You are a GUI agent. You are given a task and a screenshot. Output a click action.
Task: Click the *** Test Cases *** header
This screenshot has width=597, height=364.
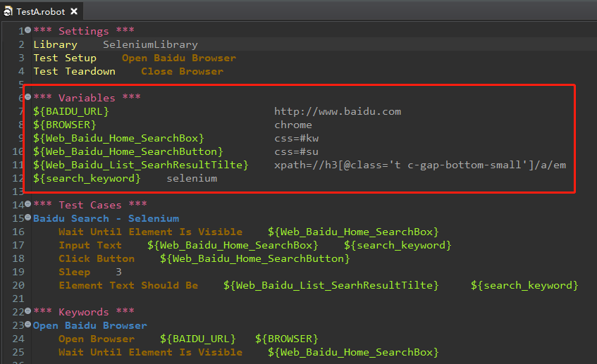tap(90, 205)
